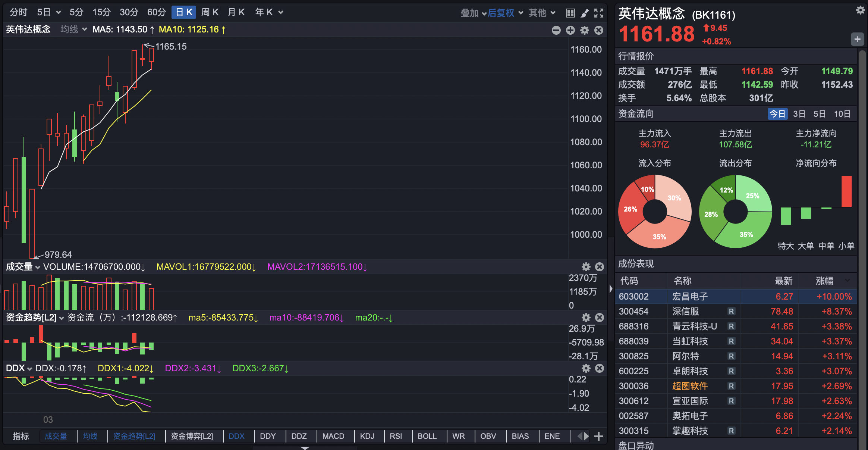Viewport: 868px width, 450px height.
Task: Select the drawing brush tool icon
Action: 585,13
